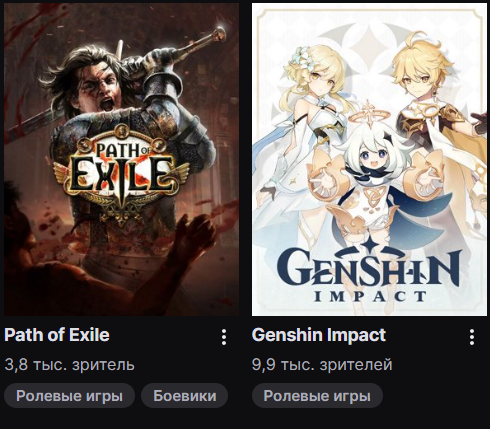Open the Genshin Impact category title
This screenshot has width=490, height=429.
(x=319, y=335)
